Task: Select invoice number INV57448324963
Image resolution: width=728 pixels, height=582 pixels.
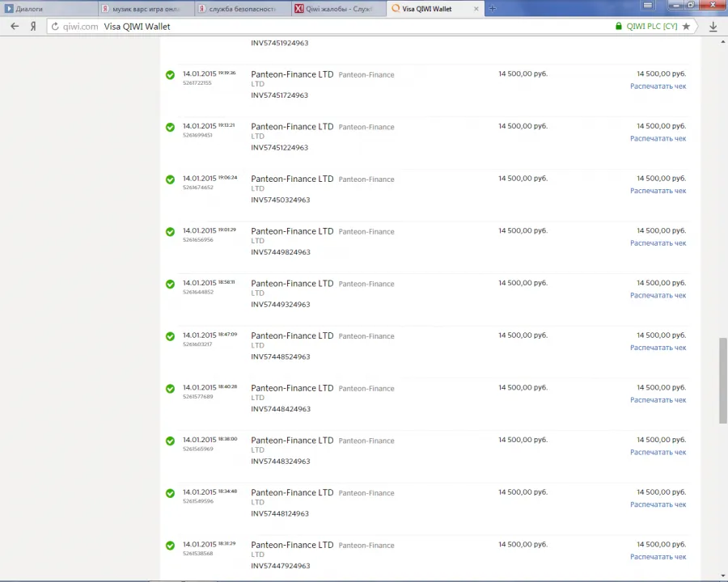Action: click(x=281, y=462)
